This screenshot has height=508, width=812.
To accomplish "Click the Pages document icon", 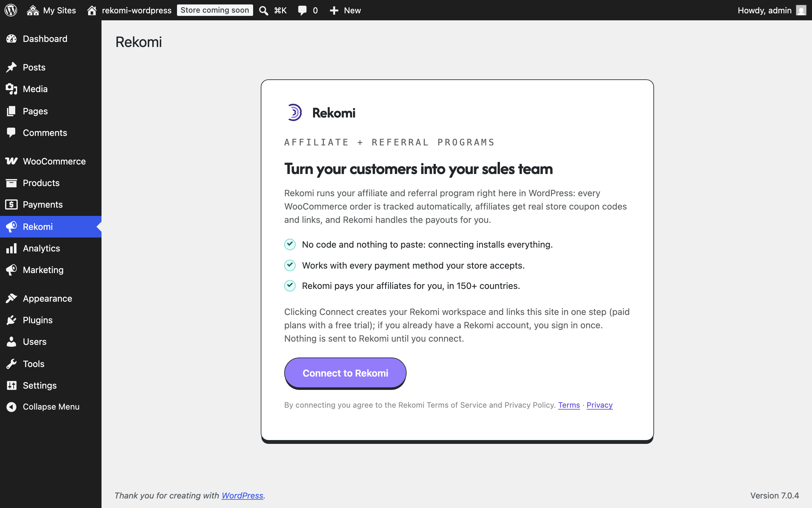I will pyautogui.click(x=11, y=111).
